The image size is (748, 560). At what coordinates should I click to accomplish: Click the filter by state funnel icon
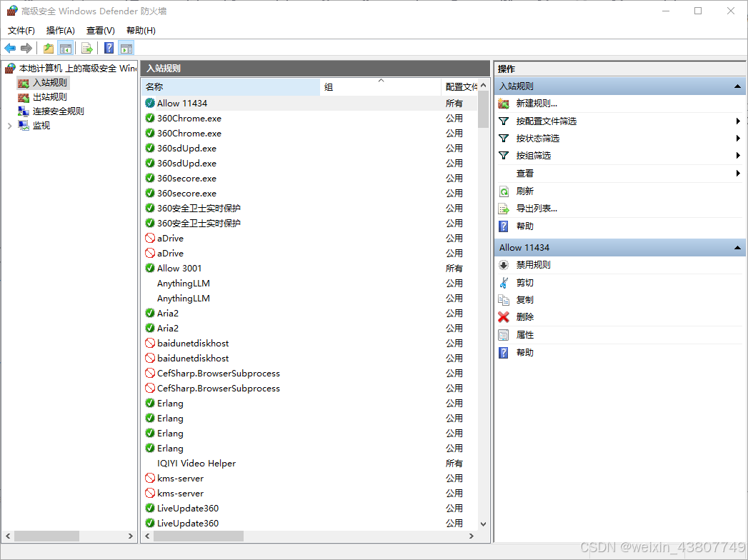(x=503, y=139)
